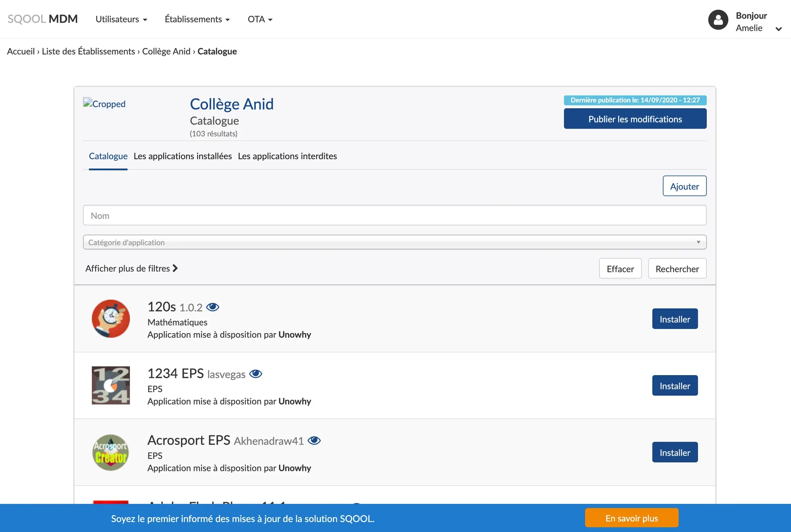This screenshot has height=532, width=791.
Task: Switch to Les applications interdites tab
Action: tap(287, 156)
